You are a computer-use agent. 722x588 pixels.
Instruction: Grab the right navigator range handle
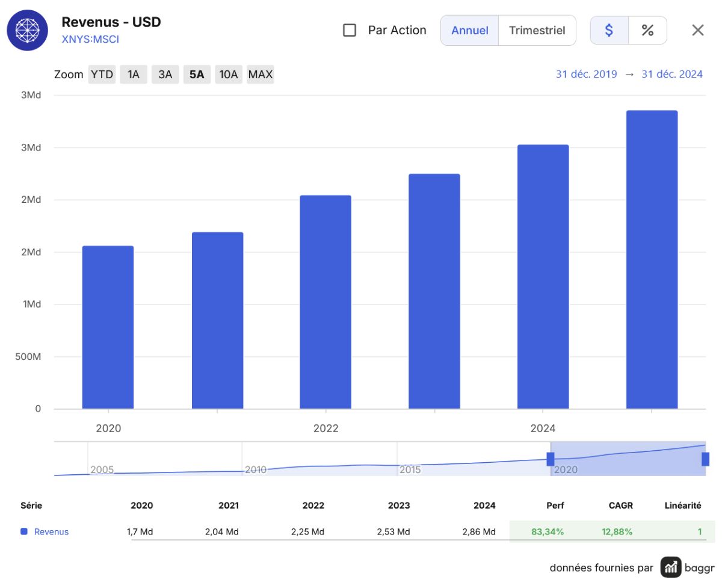(x=706, y=459)
